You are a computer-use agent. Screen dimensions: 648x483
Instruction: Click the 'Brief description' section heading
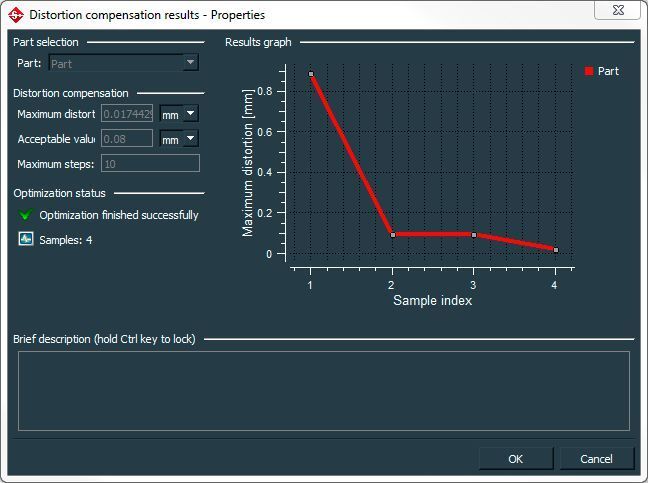pyautogui.click(x=104, y=339)
